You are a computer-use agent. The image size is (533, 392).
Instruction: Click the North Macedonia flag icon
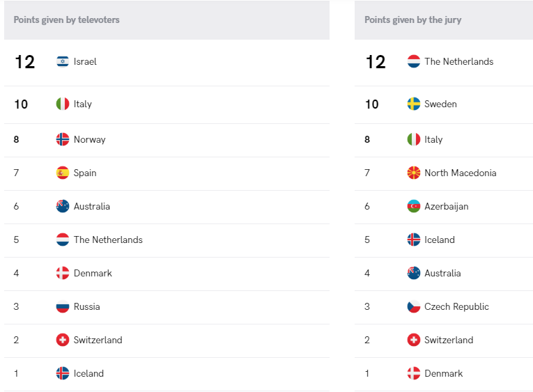pos(414,173)
